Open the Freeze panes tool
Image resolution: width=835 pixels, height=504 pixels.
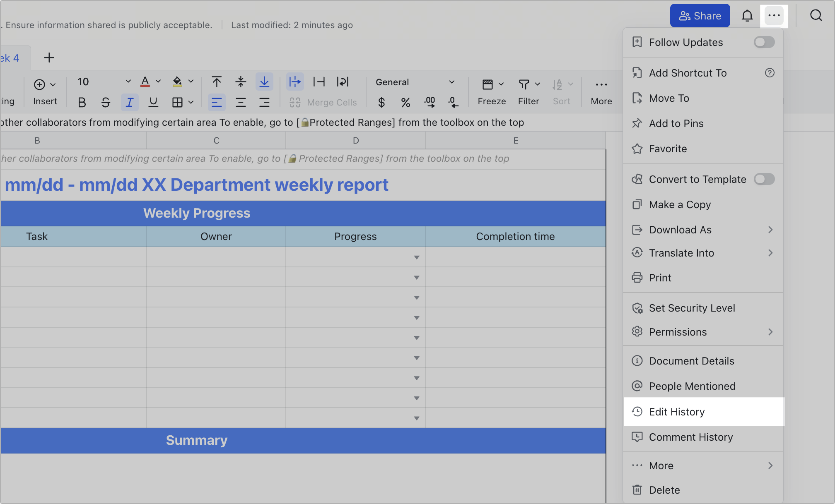tap(491, 92)
